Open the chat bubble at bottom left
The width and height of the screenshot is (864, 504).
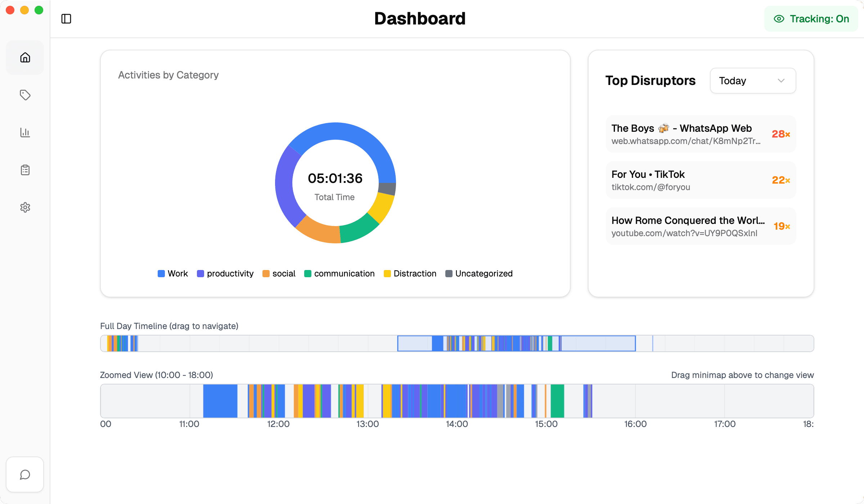25,474
